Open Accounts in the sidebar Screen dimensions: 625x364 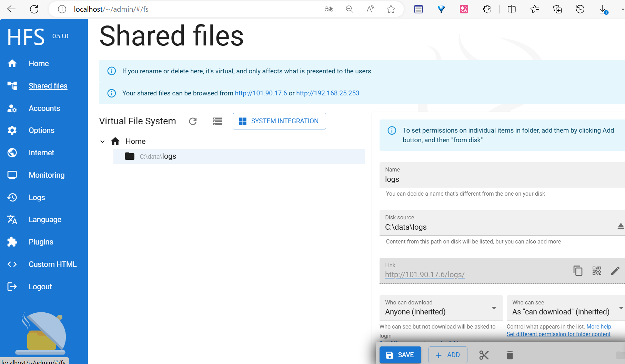(44, 108)
